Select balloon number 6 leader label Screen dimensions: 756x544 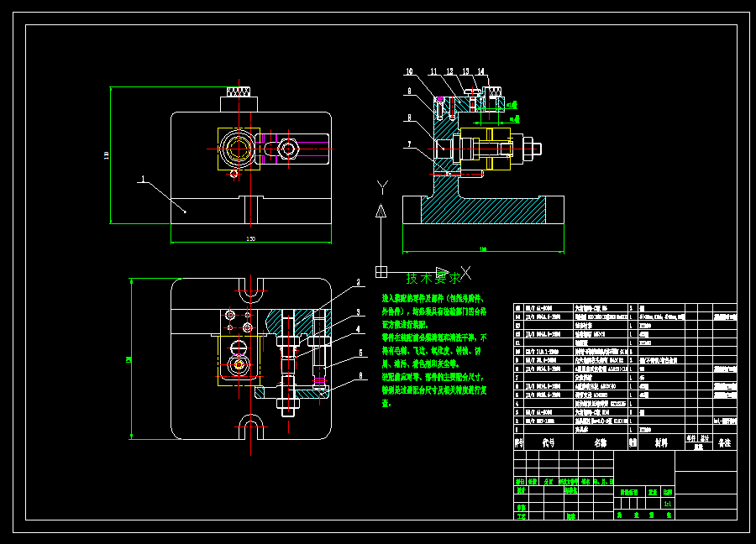pos(360,375)
